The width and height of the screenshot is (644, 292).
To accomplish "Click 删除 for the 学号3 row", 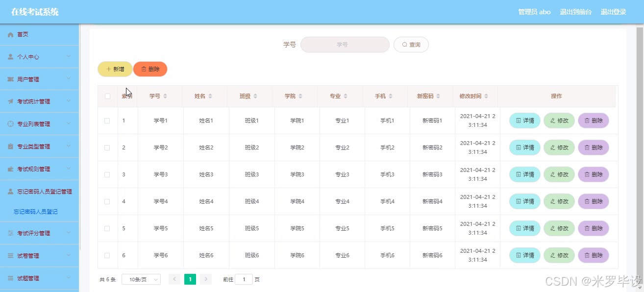I will [594, 174].
